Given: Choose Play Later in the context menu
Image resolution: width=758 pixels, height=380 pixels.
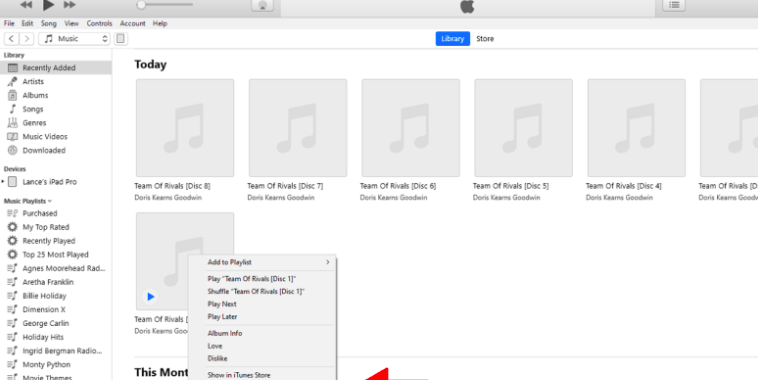Looking at the screenshot, I should 262,317.
